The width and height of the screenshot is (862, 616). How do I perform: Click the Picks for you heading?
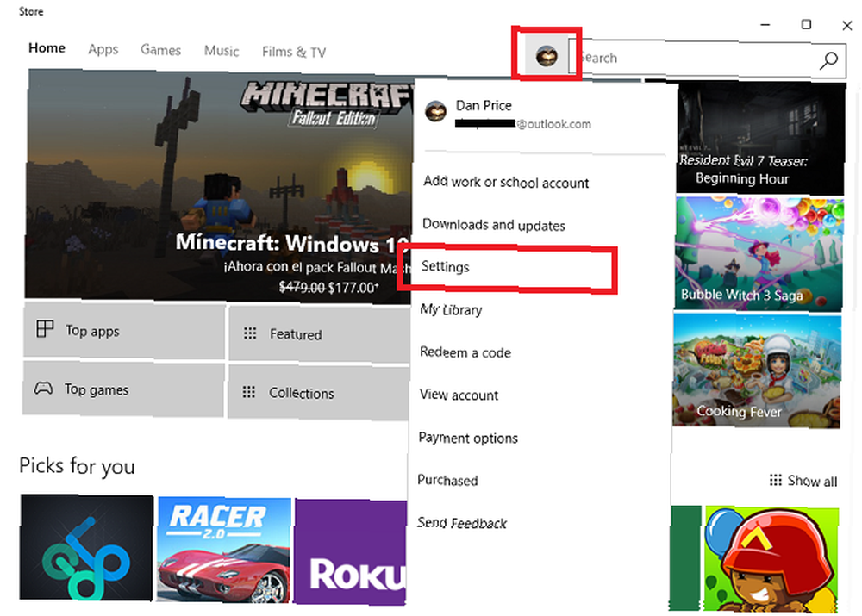pyautogui.click(x=77, y=466)
